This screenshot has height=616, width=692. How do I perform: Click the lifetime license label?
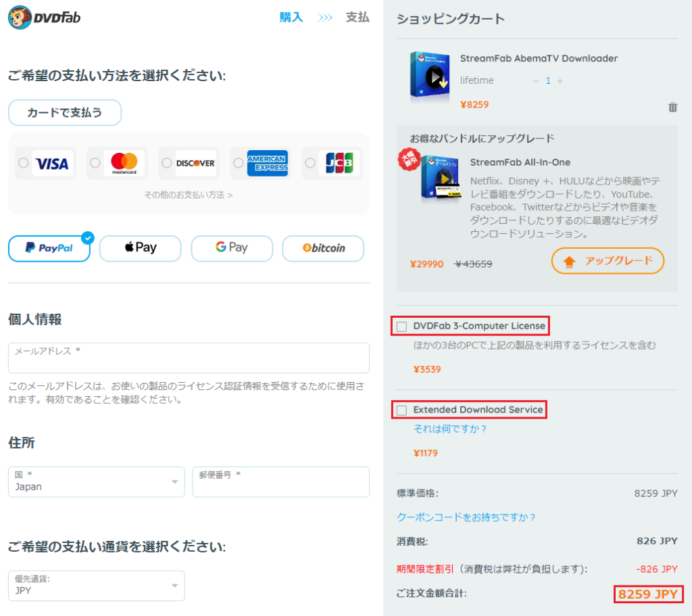476,80
